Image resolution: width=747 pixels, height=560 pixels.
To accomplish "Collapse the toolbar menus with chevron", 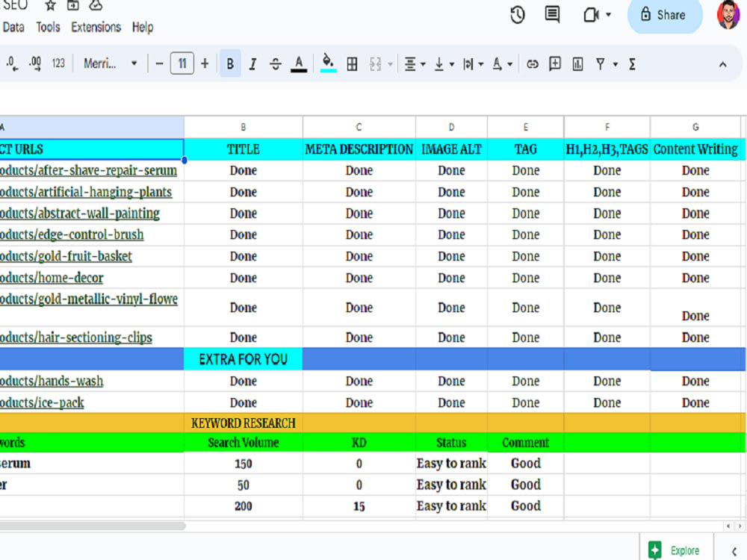I will tap(722, 64).
